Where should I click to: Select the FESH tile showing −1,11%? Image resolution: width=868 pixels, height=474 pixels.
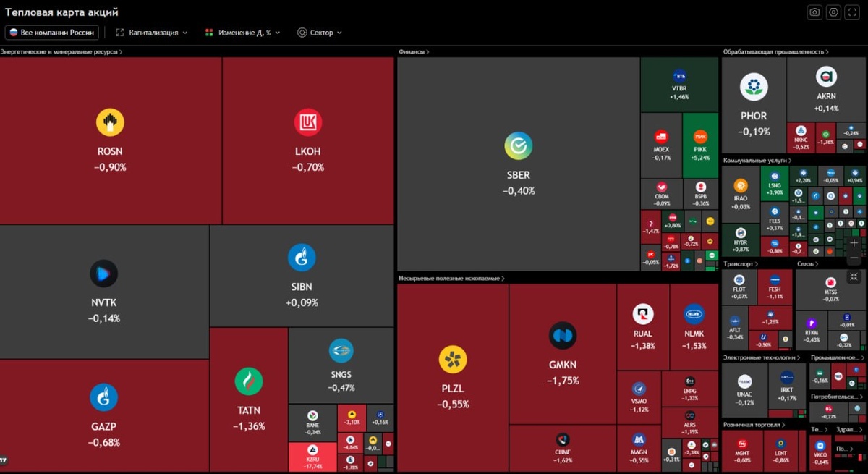coord(775,287)
